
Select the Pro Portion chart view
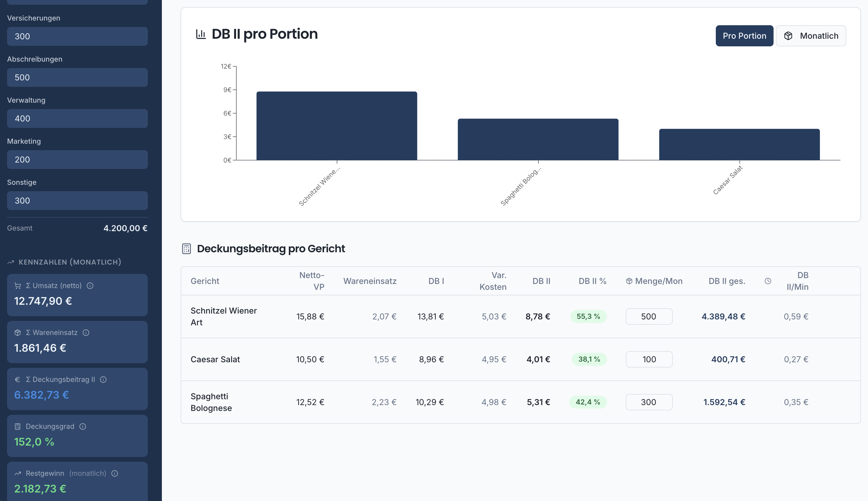pos(744,36)
